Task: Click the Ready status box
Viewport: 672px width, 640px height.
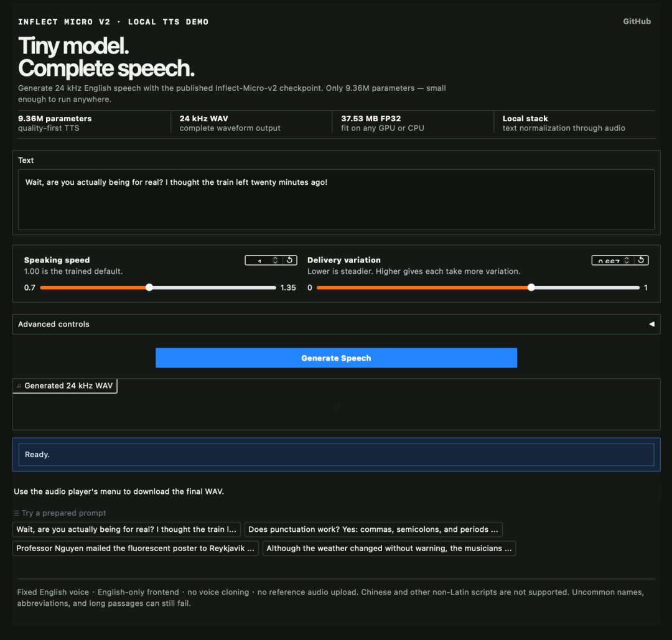Action: point(336,455)
